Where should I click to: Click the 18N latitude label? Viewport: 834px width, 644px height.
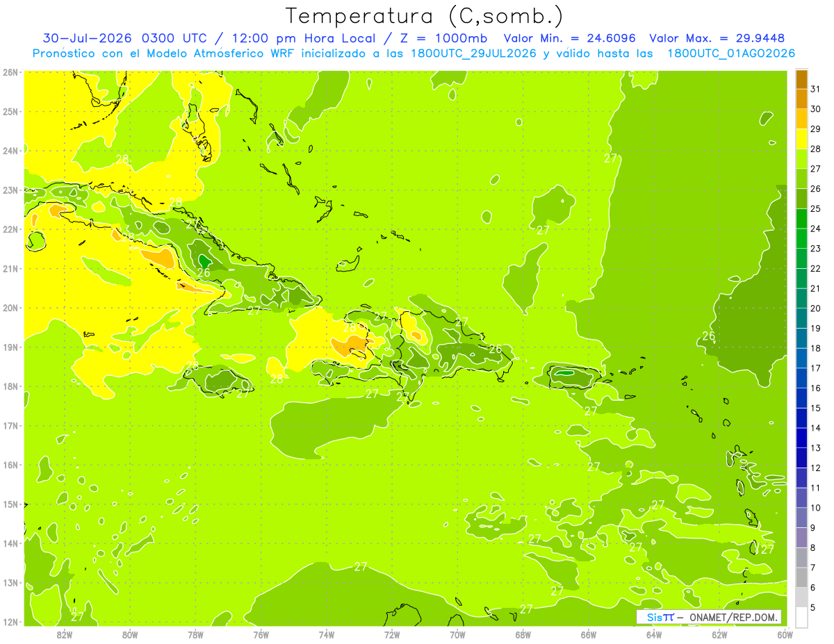click(10, 386)
